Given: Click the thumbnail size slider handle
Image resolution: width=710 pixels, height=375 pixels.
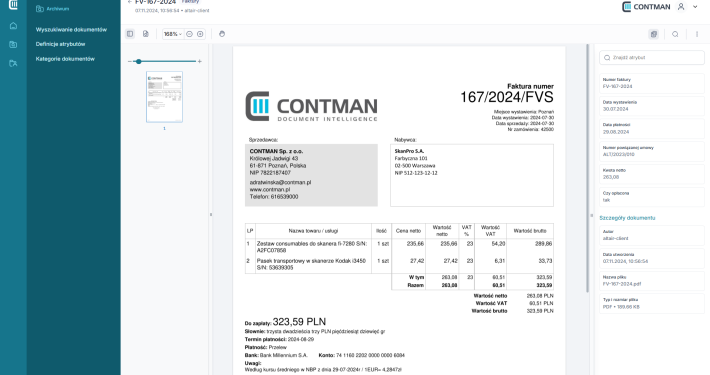Looking at the screenshot, I should click(x=139, y=61).
